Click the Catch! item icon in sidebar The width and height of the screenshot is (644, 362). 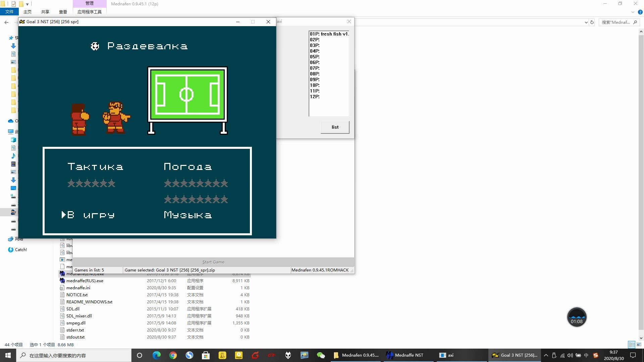pyautogui.click(x=10, y=250)
